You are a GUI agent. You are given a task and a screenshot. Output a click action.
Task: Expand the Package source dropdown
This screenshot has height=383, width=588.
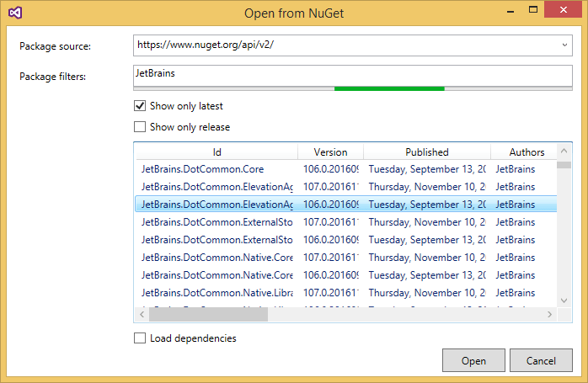564,45
